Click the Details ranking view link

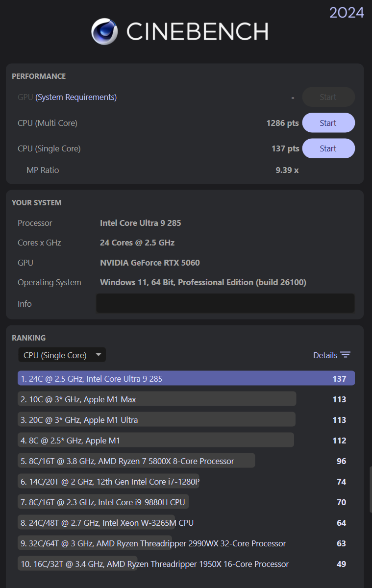coord(325,355)
